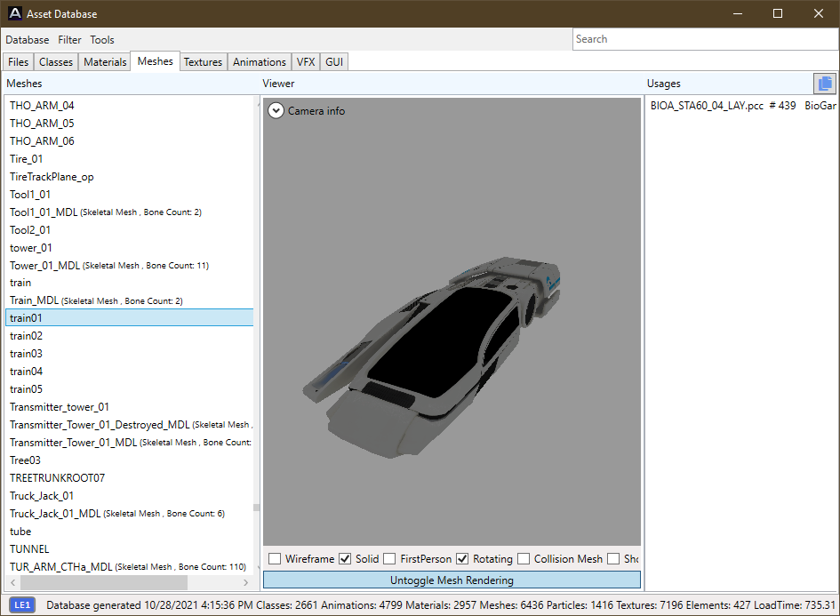The image size is (840, 616).
Task: Toggle the Collision Mesh checkbox
Action: click(524, 559)
